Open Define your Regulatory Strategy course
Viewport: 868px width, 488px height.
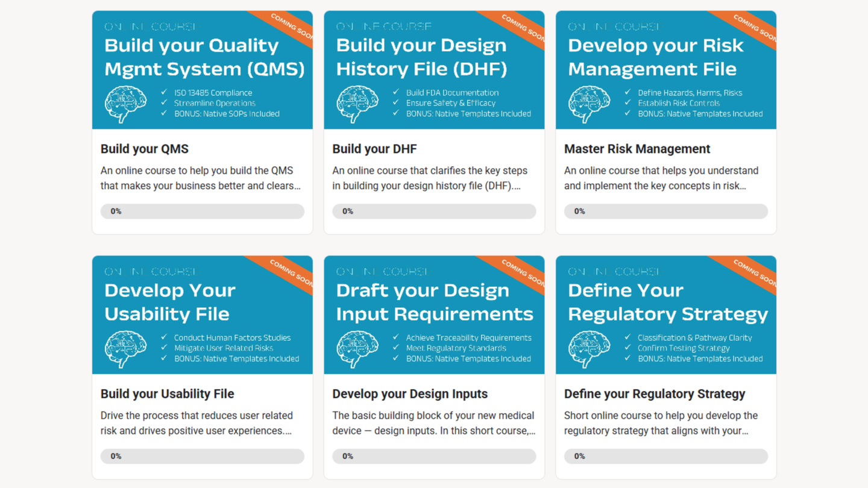[655, 394]
